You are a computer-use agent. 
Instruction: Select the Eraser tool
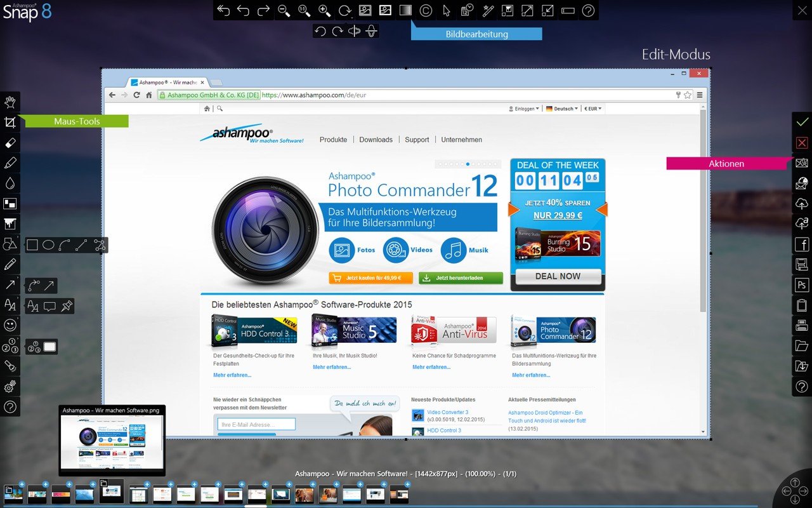tap(10, 142)
